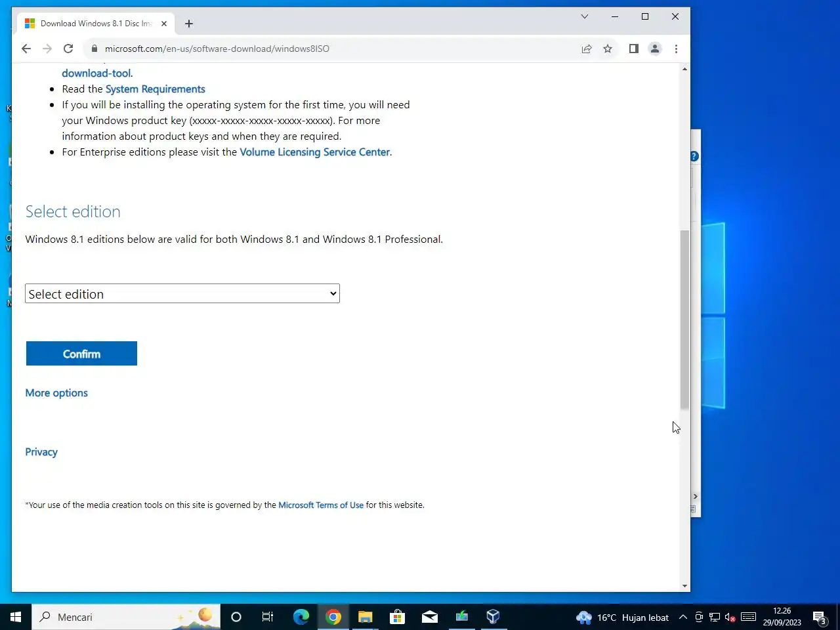Open Microsoft Store from the taskbar
This screenshot has width=840, height=630.
pyautogui.click(x=397, y=617)
